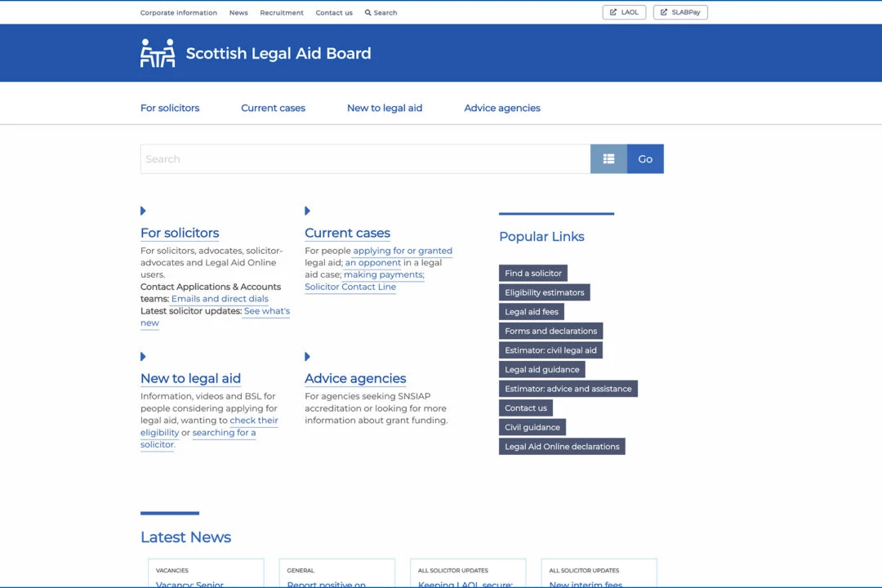Open the Recruitment top menu item
Image resolution: width=882 pixels, height=588 pixels.
(x=282, y=12)
